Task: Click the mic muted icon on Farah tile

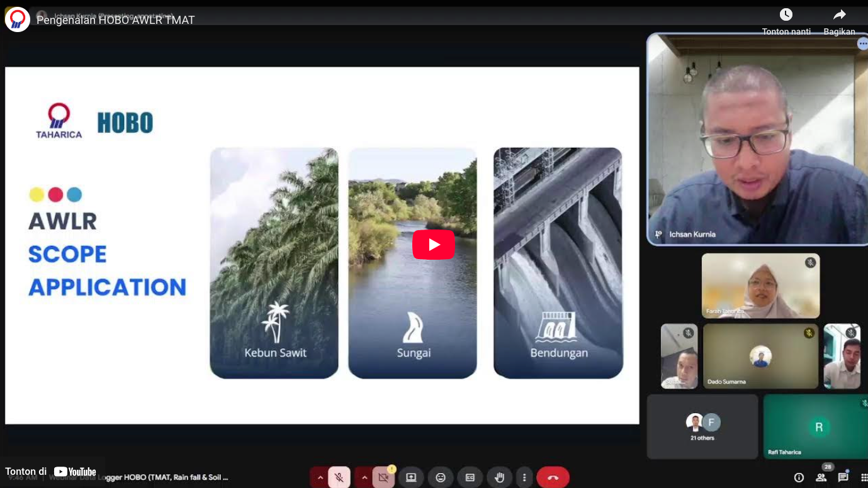Action: click(x=810, y=262)
